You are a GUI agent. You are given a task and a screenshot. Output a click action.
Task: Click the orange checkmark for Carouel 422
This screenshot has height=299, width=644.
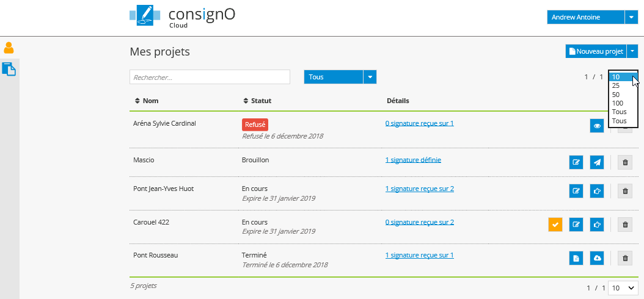click(x=555, y=225)
